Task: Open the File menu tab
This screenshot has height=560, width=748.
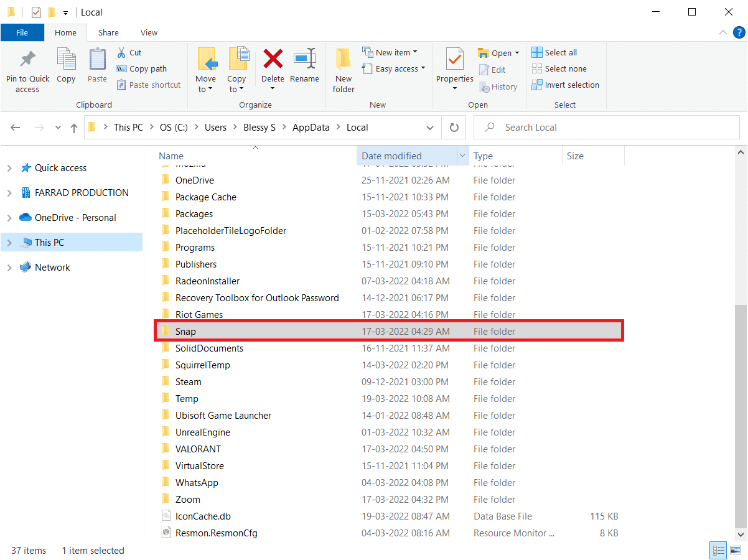Action: (x=22, y=32)
